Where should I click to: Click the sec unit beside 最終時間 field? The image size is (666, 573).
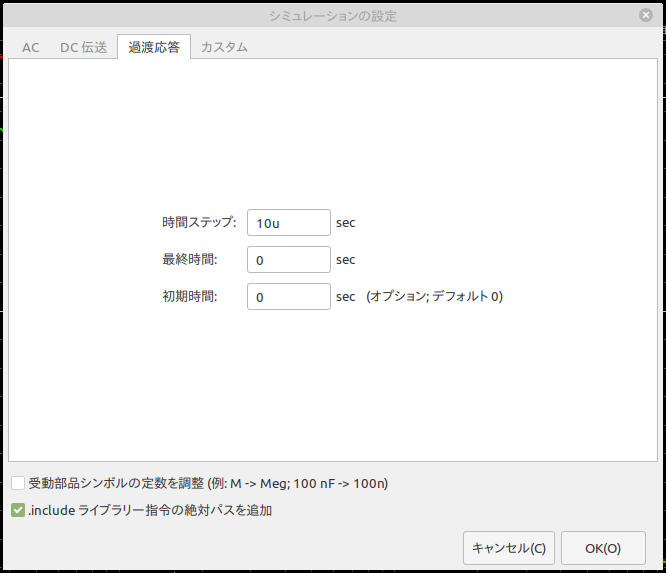click(345, 260)
